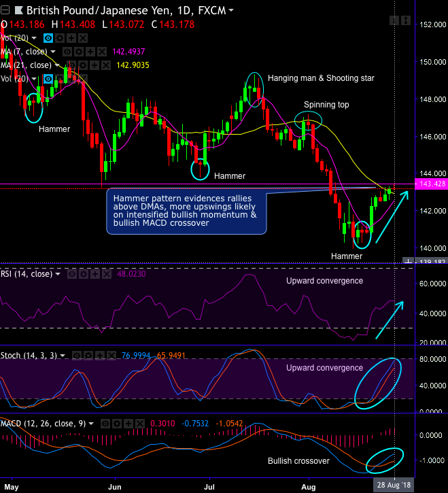Open dropdown arrow of MA (7, close)
Viewport: 448px width, 493px height.
point(53,52)
